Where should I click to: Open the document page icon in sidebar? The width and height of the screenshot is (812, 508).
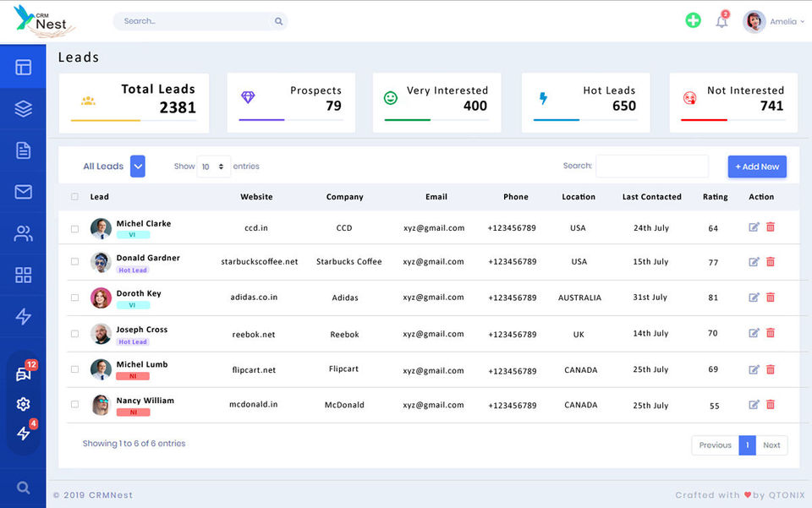pyautogui.click(x=24, y=150)
